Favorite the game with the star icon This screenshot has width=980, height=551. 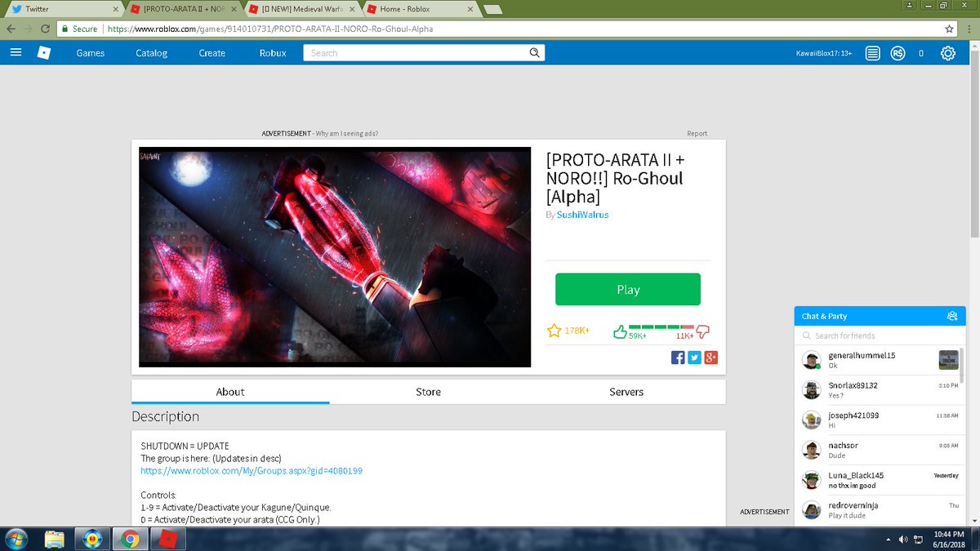tap(554, 331)
